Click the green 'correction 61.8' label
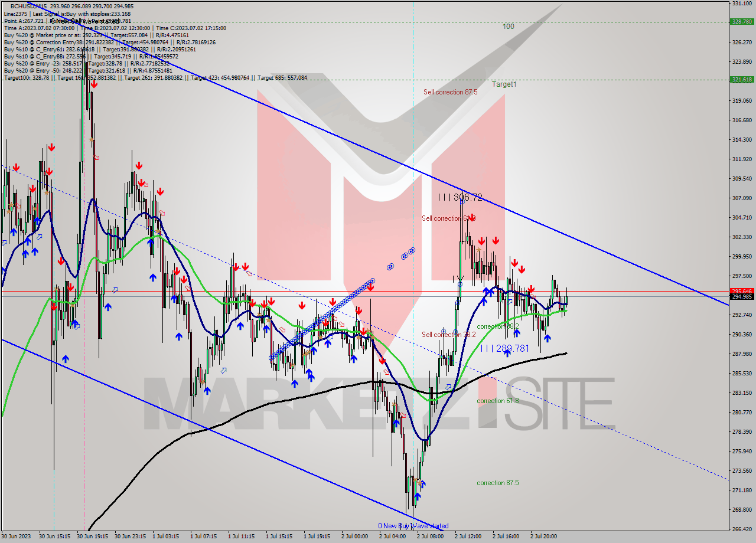756x543 pixels. pos(498,401)
